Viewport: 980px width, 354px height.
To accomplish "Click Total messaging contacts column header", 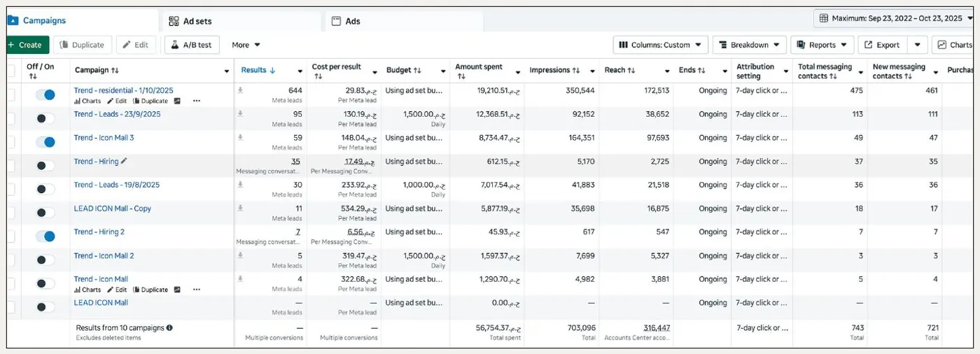I will coord(825,71).
